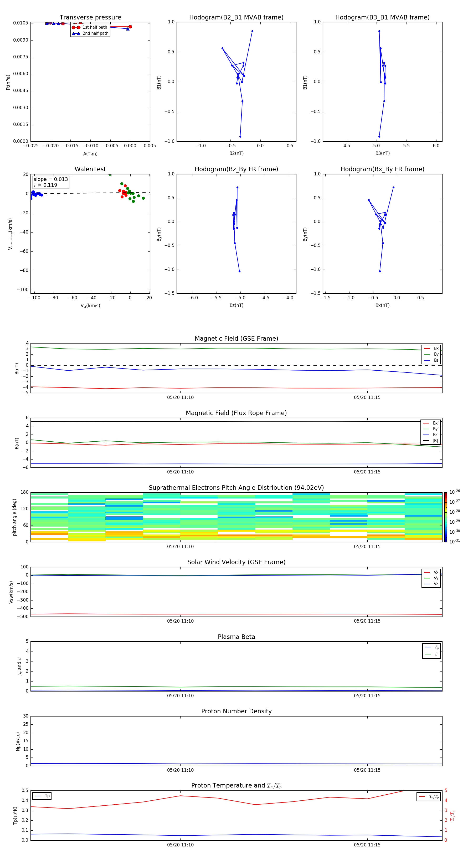Click the 'Plasma Beta' panel title
473x868 pixels.
pos(236,637)
